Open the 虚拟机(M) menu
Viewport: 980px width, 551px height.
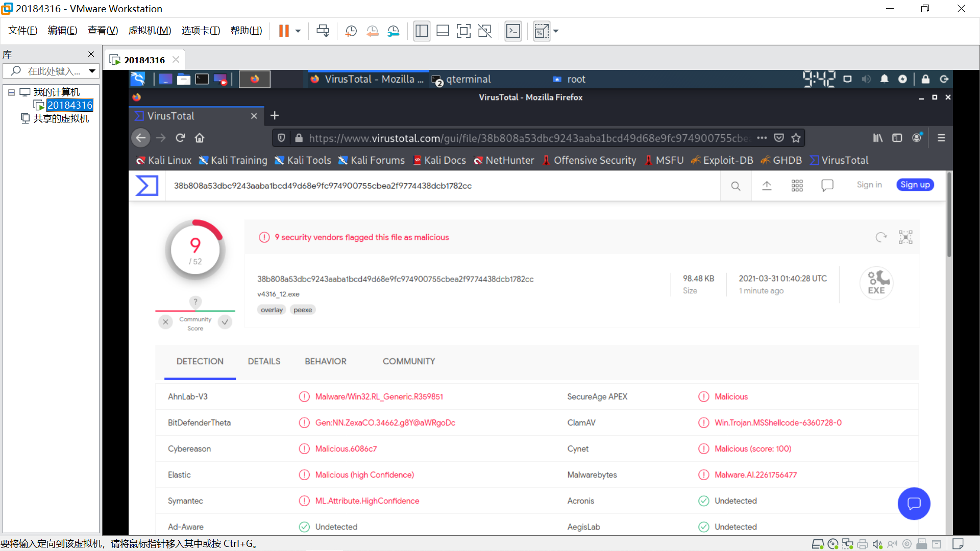(150, 31)
